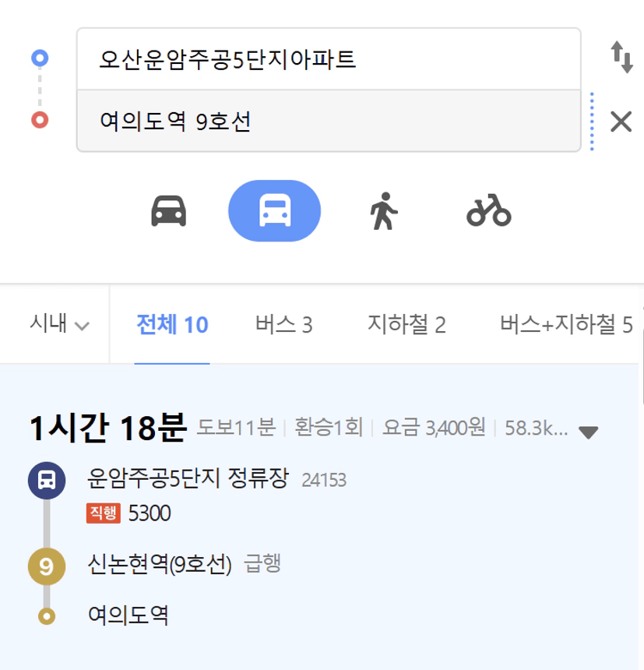The width and height of the screenshot is (644, 670).
Task: Switch to 지하철 2 tab
Action: point(406,324)
